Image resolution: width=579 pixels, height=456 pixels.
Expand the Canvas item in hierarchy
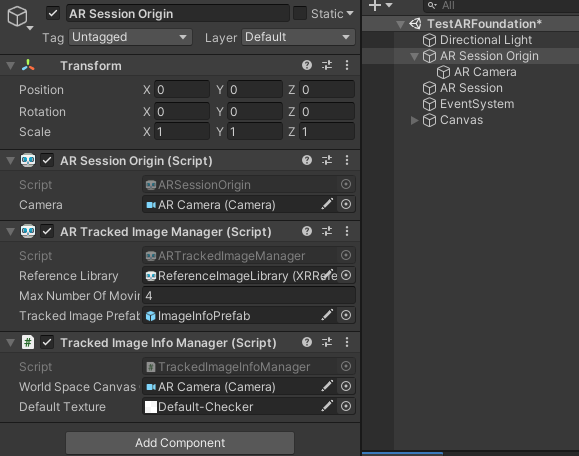point(414,120)
